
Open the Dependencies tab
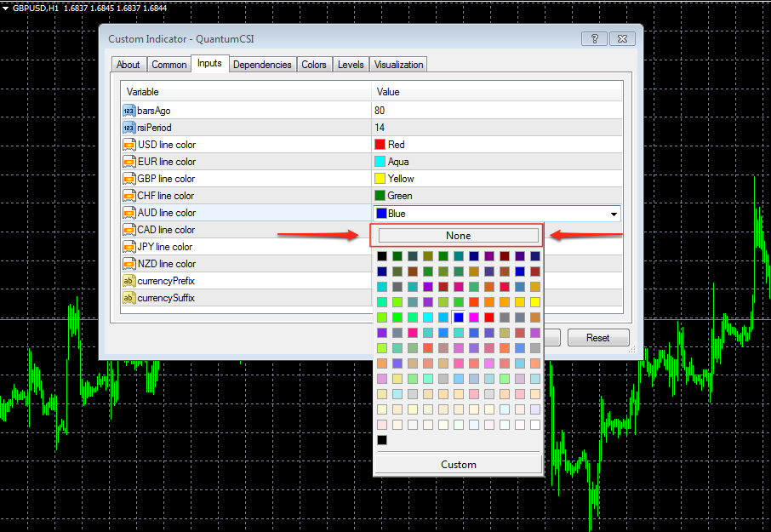tap(262, 65)
